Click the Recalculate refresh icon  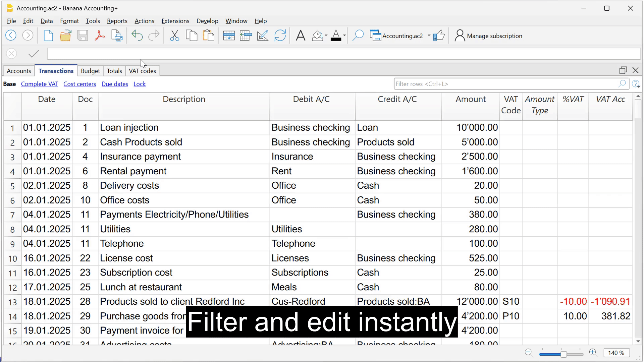(x=280, y=36)
